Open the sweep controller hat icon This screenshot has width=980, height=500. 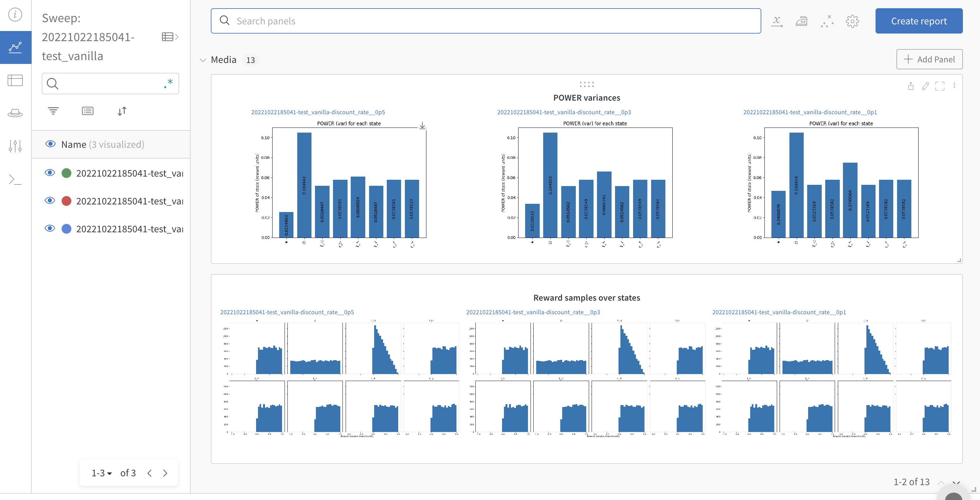pyautogui.click(x=15, y=113)
